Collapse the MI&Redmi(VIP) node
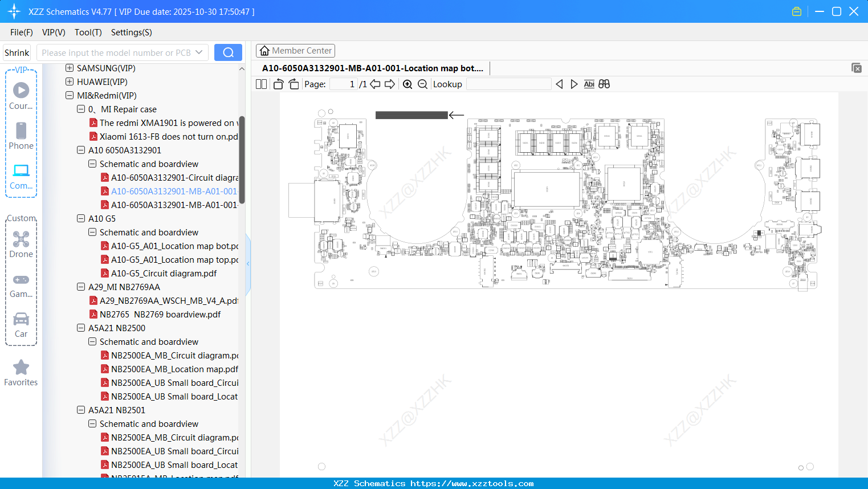868x489 pixels. (70, 95)
